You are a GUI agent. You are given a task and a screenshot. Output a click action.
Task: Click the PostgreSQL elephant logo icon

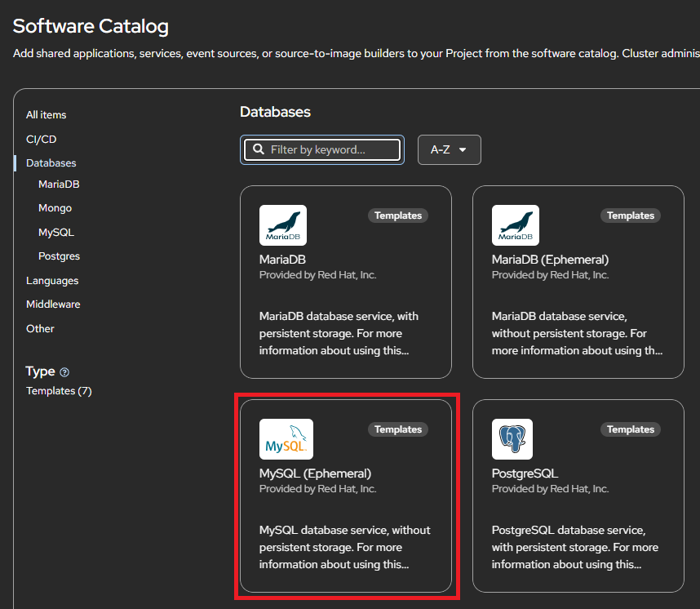pyautogui.click(x=512, y=439)
